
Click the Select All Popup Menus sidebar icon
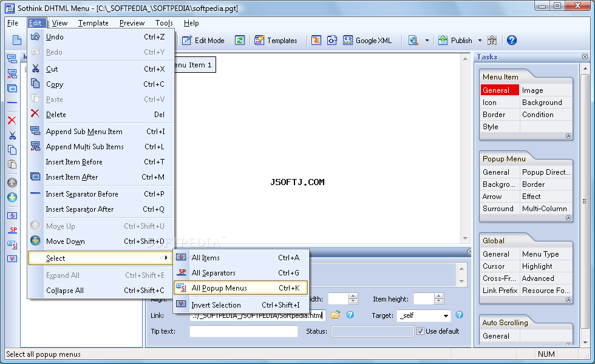[12, 245]
